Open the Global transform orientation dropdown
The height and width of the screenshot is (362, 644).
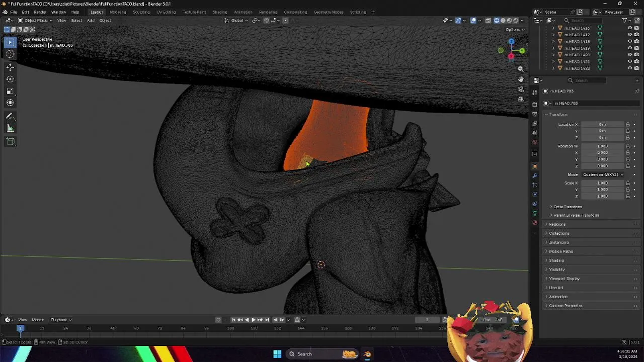coord(236,21)
